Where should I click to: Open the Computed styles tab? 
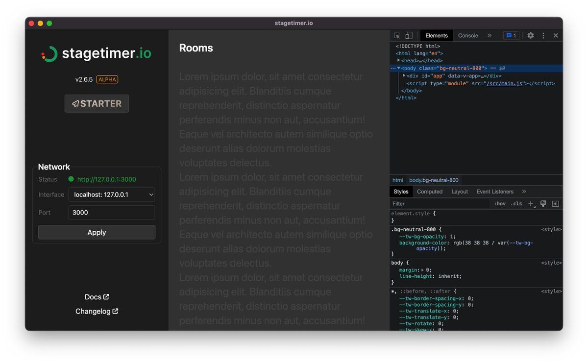point(430,192)
